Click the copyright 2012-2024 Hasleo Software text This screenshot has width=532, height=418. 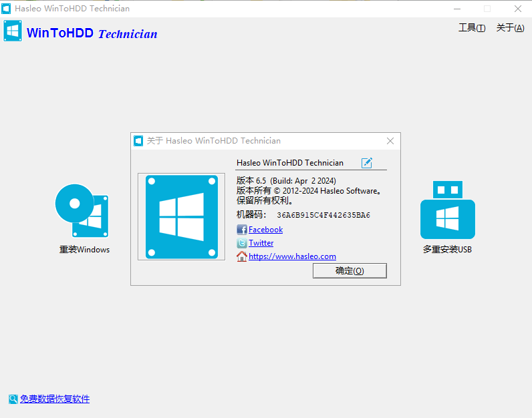pyautogui.click(x=309, y=191)
